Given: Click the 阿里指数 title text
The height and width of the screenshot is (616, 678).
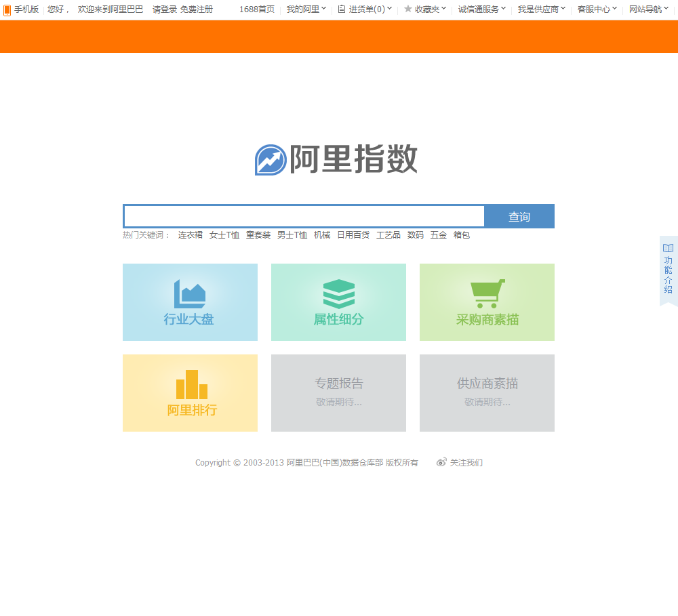Looking at the screenshot, I should [354, 159].
